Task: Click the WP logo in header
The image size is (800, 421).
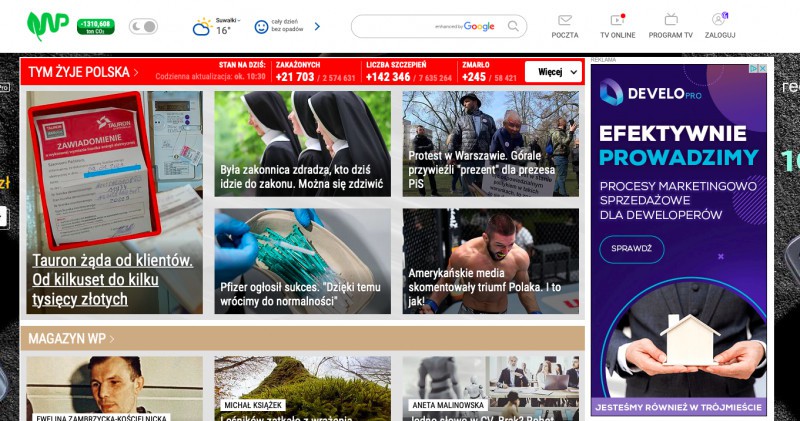Action: [x=47, y=25]
